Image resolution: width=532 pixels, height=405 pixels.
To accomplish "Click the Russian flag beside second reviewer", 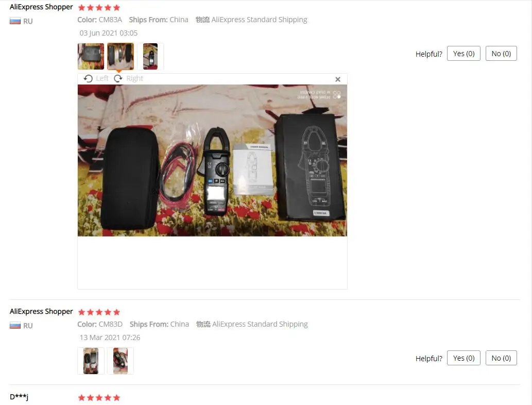I will 15,326.
